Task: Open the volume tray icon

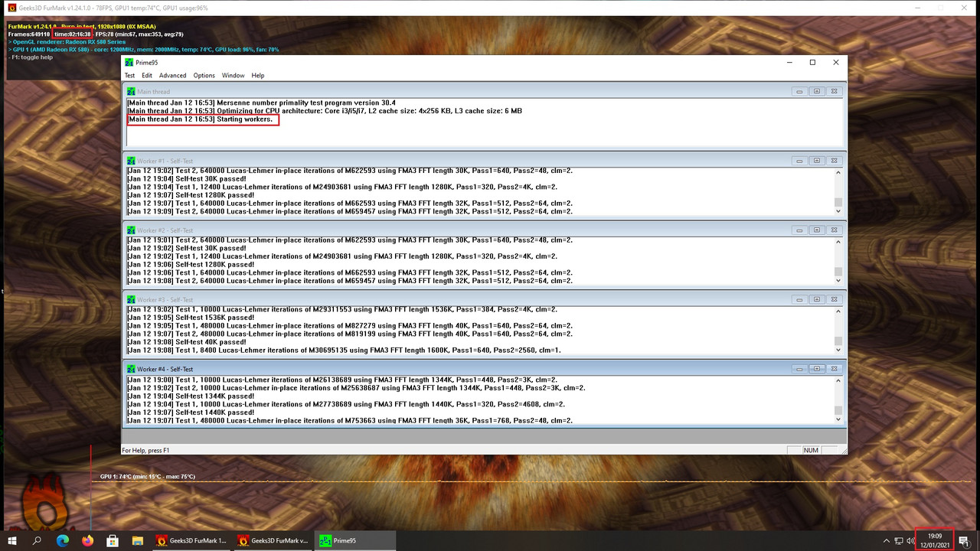Action: click(910, 541)
